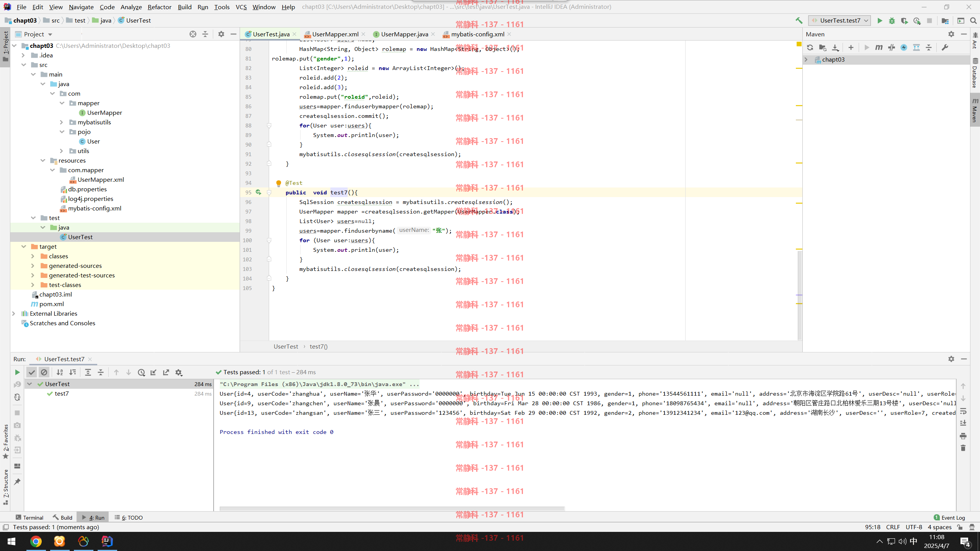Toggle Maven offline mode
980x551 pixels.
(892, 47)
